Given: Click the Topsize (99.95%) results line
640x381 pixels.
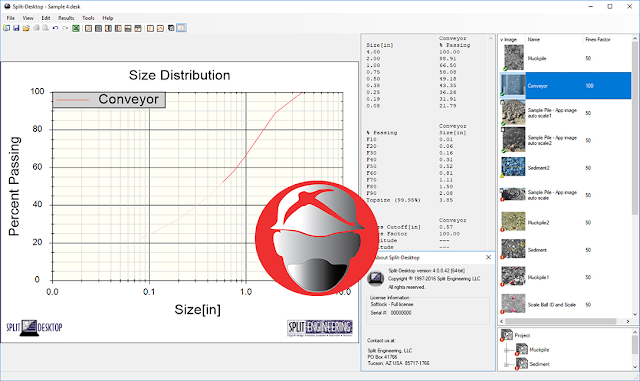Looking at the screenshot, I should [410, 200].
